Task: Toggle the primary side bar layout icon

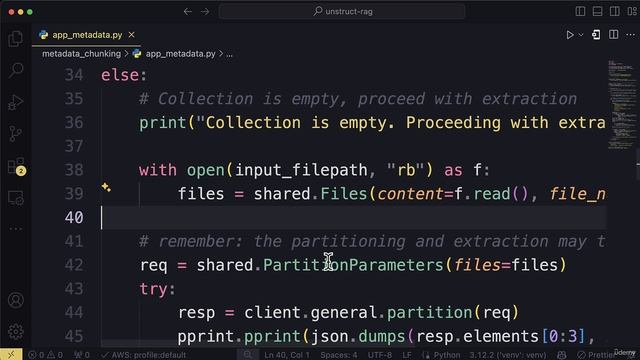Action: (x=580, y=11)
